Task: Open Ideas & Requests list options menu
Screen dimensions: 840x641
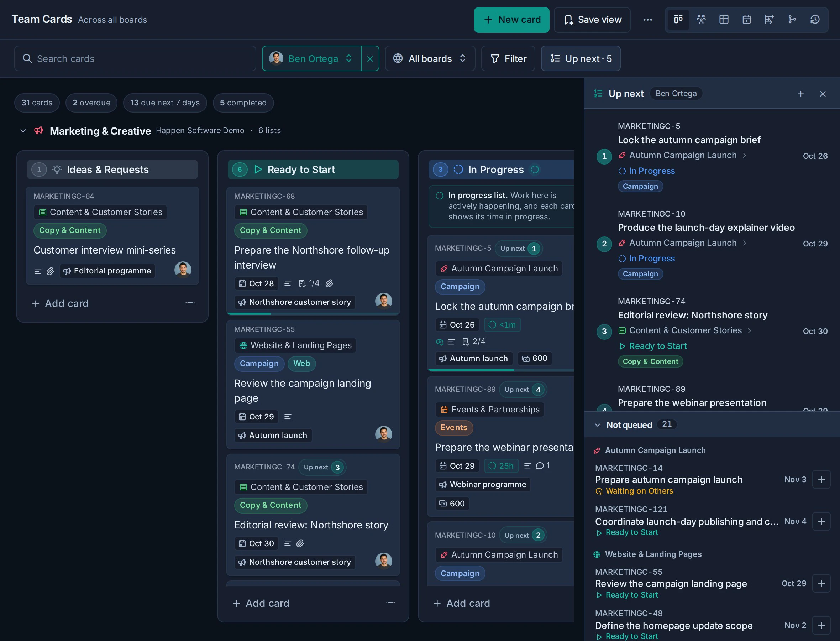Action: coord(190,303)
